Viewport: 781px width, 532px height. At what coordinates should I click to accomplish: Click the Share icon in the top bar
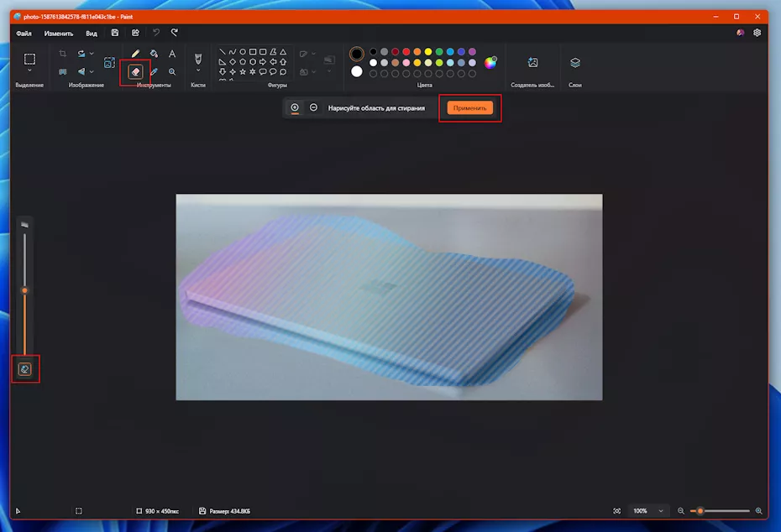(135, 33)
